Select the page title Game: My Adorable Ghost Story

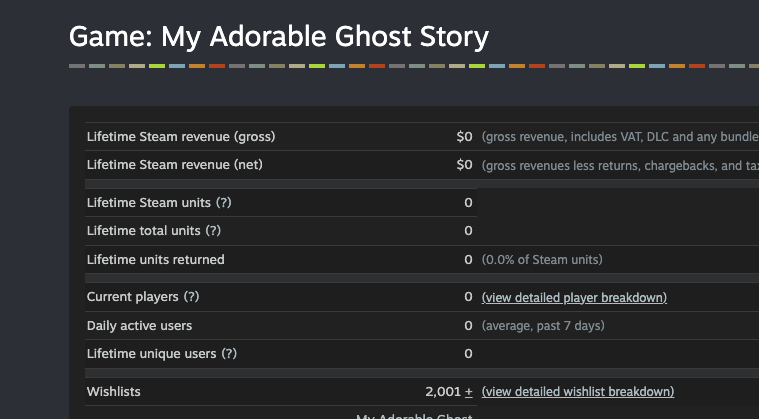click(279, 37)
